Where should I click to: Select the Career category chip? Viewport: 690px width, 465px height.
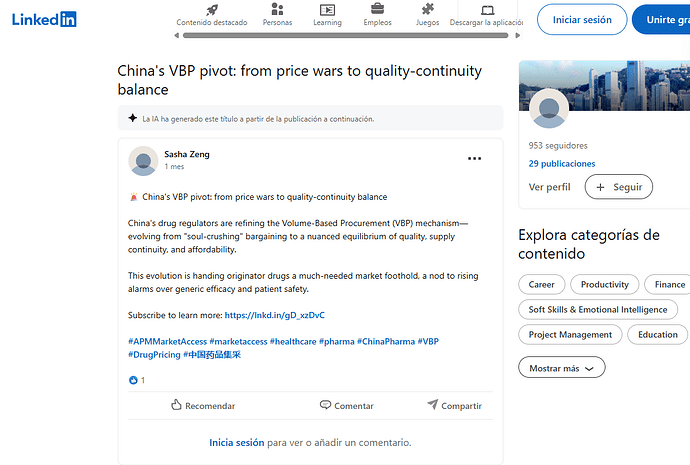pyautogui.click(x=541, y=285)
